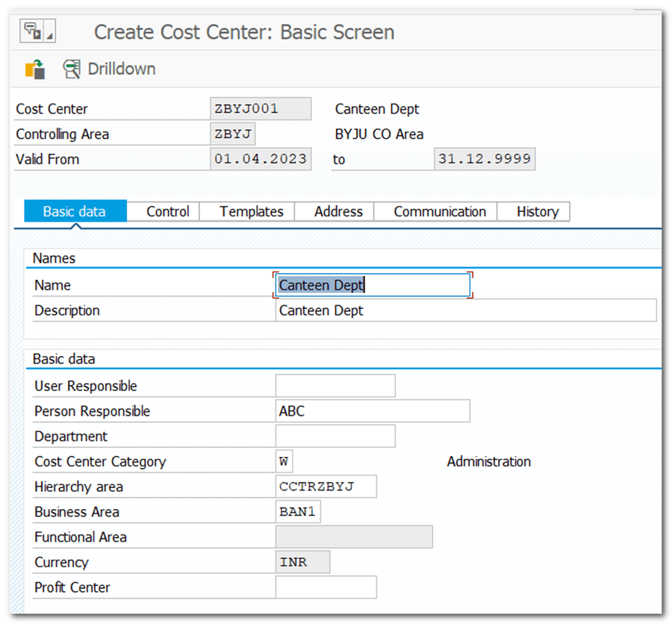
Task: Click the Profit Center input field
Action: pos(326,587)
